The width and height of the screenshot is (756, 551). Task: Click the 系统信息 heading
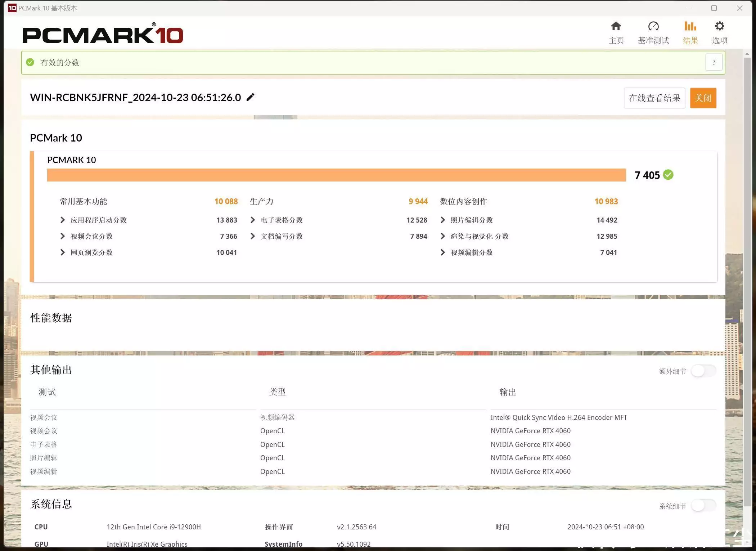point(51,504)
